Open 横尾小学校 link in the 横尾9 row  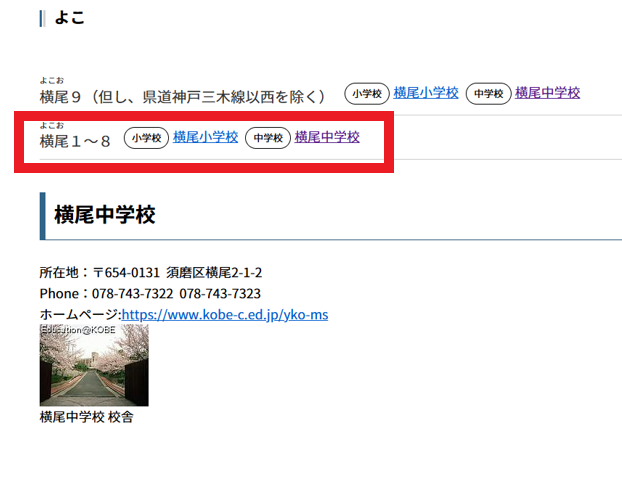426,93
